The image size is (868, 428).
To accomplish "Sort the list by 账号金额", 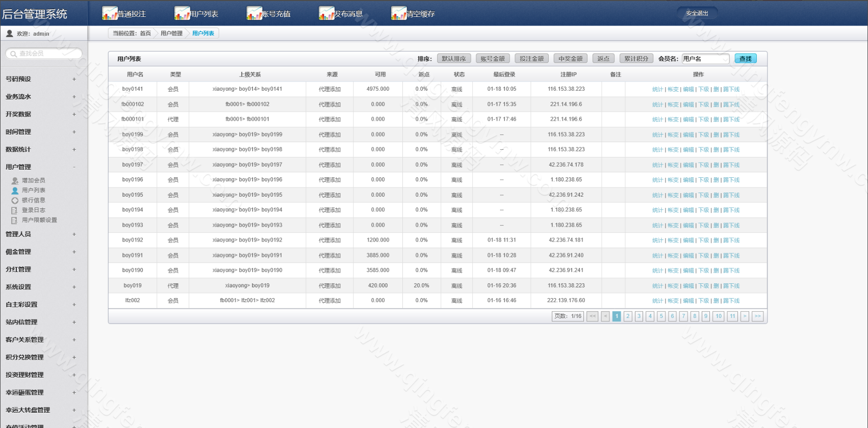I will point(492,59).
